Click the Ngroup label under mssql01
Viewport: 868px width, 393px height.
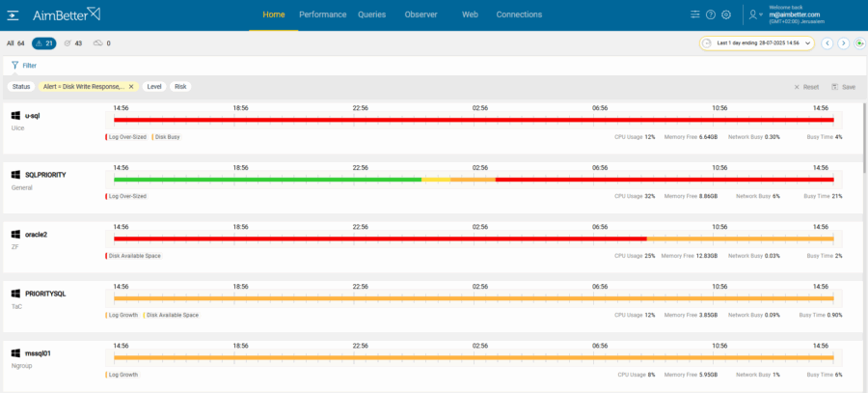click(21, 366)
